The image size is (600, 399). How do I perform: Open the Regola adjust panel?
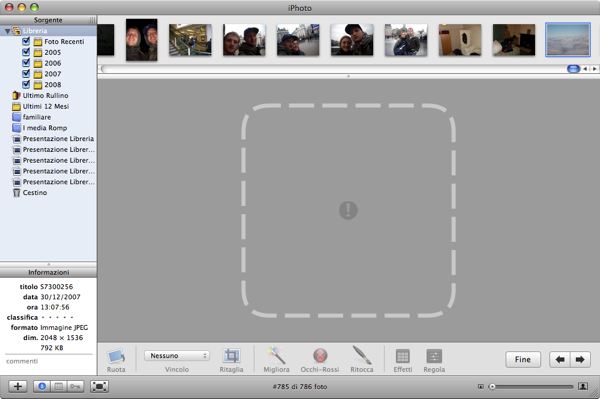[434, 360]
